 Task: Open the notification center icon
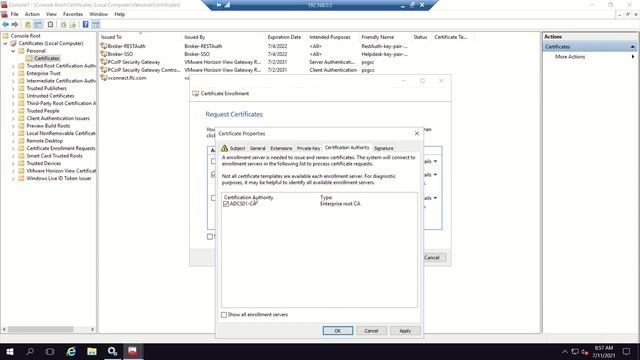point(626,351)
